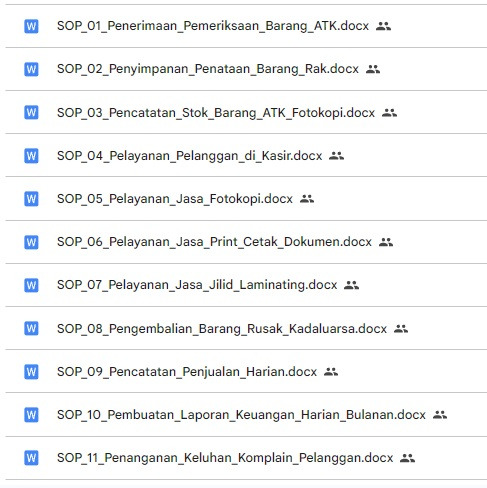The image size is (487, 488).
Task: Click Word icon of SOP_08 Pengembalian file
Action: click(x=31, y=328)
